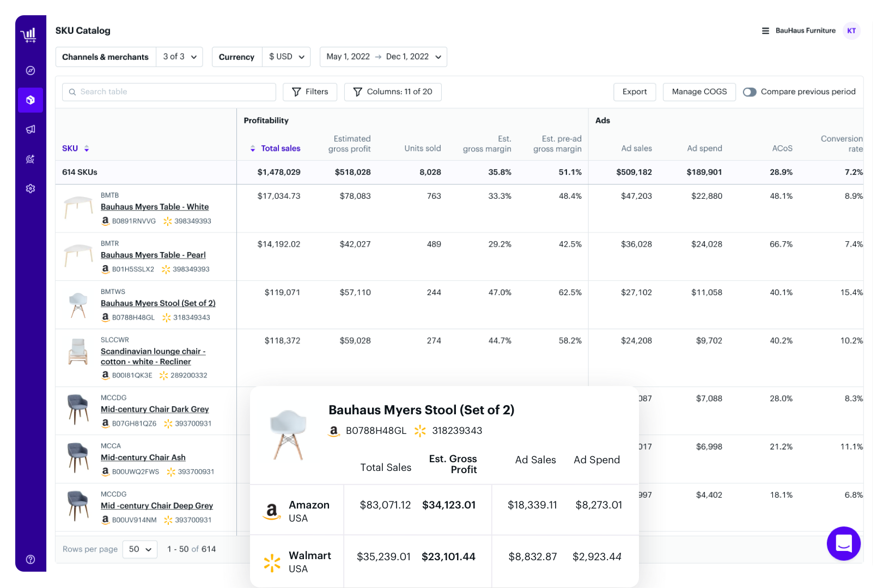
Task: Click the $23,101.44 Walmart gross profit value
Action: (448, 557)
